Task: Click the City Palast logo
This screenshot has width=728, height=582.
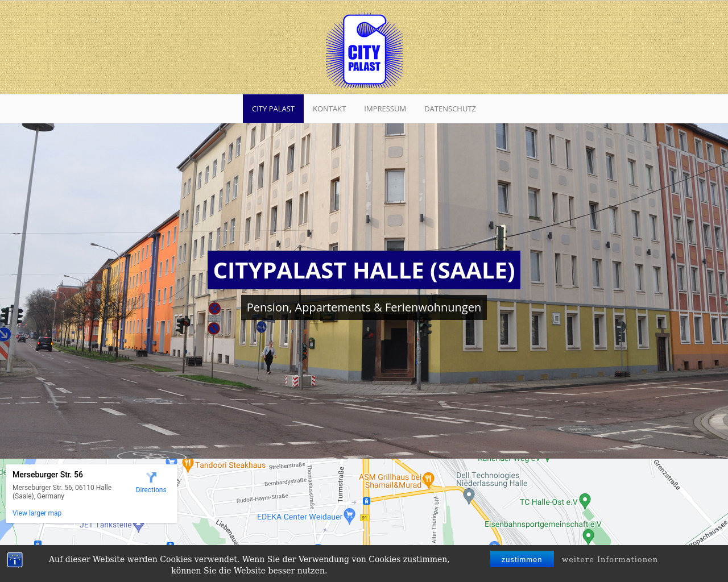Action: pos(364,51)
